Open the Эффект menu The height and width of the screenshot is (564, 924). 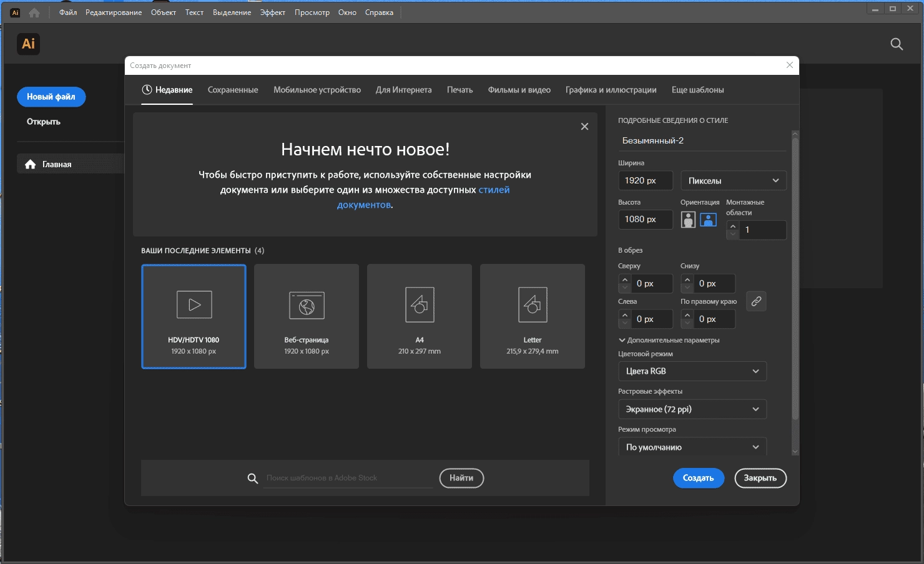click(273, 12)
